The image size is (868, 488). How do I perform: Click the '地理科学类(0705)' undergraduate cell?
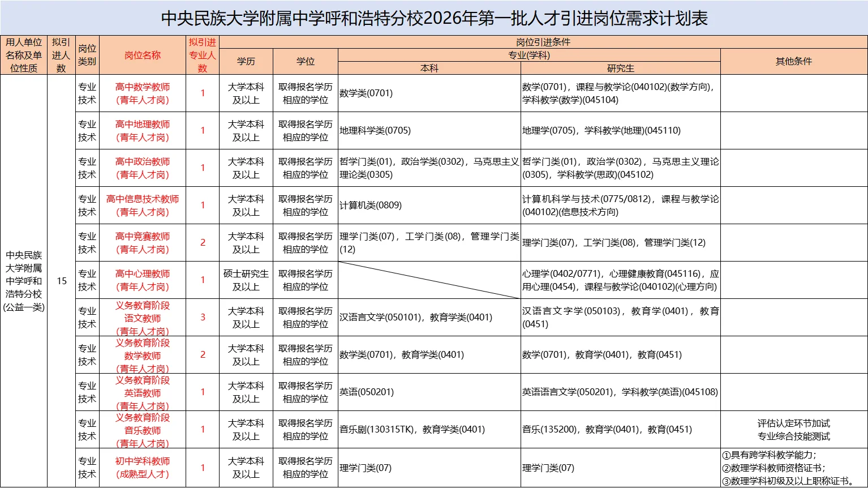tap(429, 131)
